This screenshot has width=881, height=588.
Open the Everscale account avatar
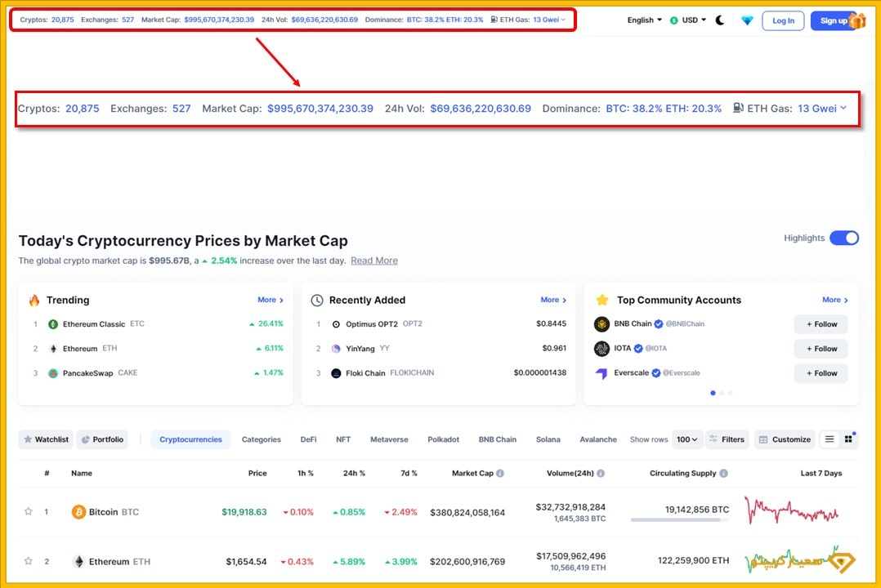601,373
